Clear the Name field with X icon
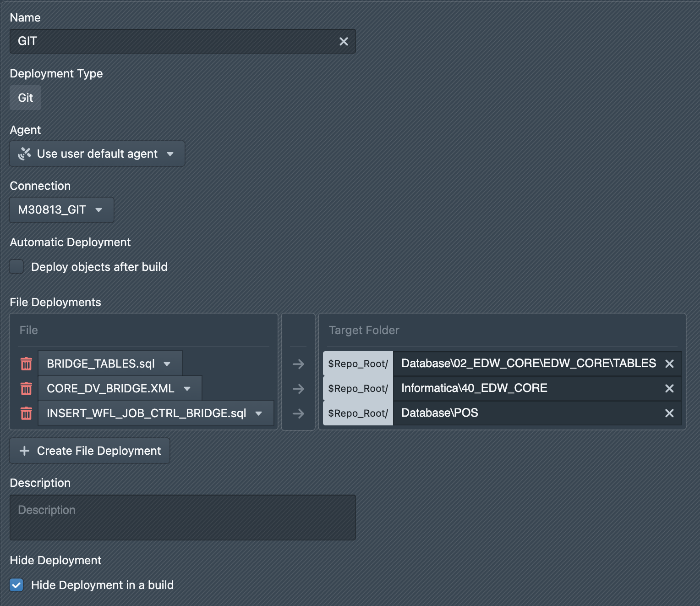The width and height of the screenshot is (700, 606). tap(344, 42)
